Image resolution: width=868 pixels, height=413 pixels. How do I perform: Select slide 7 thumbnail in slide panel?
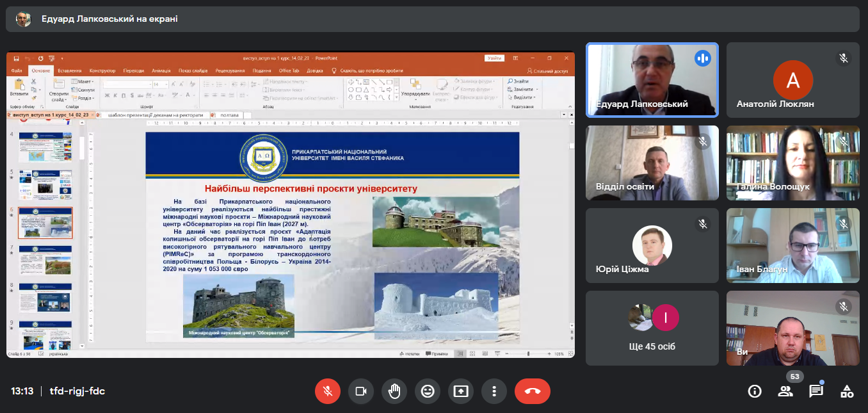point(45,259)
